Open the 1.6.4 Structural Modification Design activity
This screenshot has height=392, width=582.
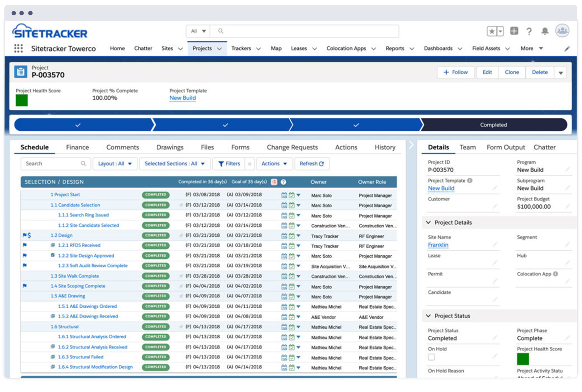coord(95,367)
